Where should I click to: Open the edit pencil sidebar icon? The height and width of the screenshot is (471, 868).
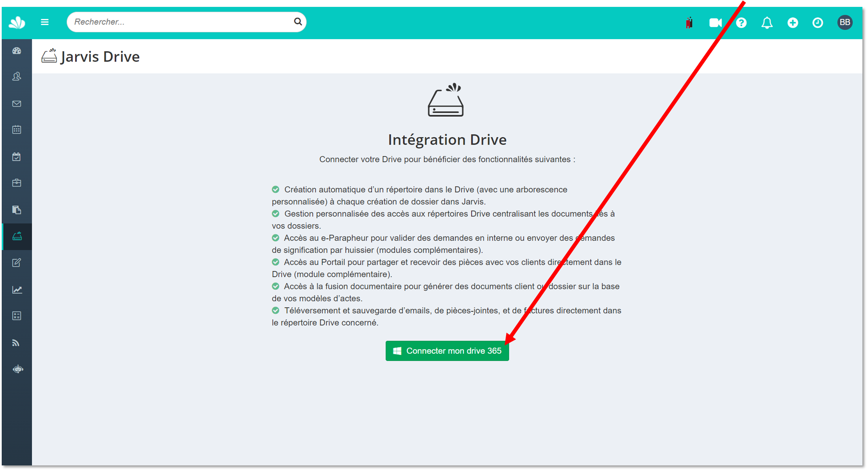(x=17, y=263)
